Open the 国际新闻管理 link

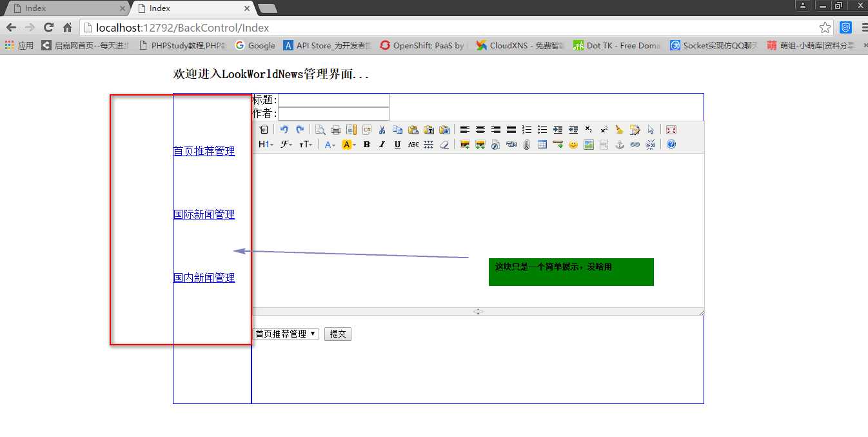coord(204,214)
